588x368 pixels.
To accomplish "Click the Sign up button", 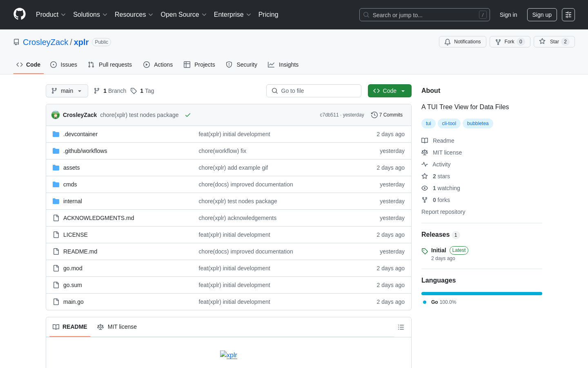I will pos(542,15).
